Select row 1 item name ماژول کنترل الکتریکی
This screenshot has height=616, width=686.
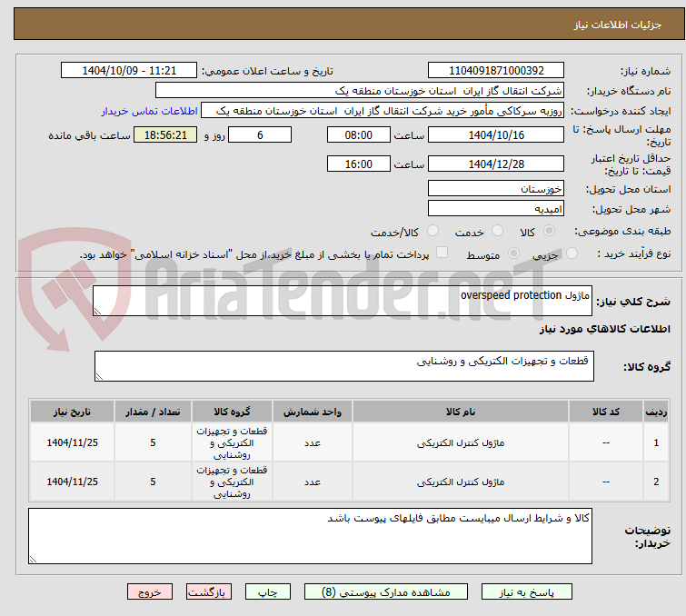click(461, 442)
